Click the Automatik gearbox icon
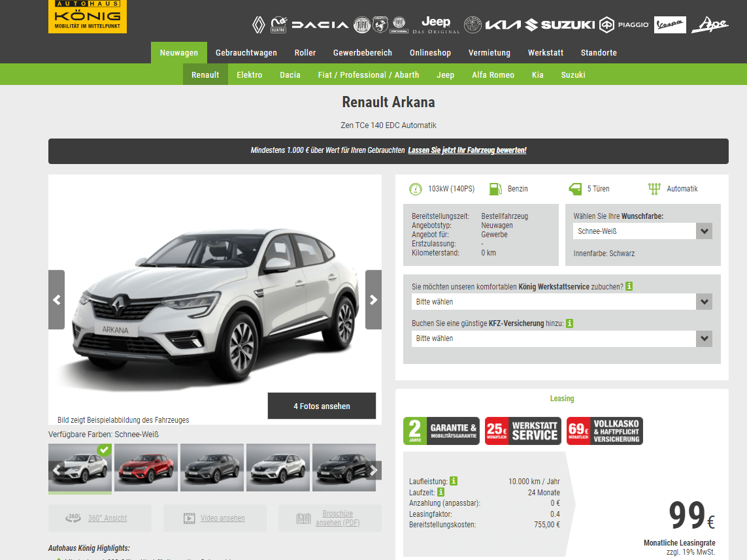This screenshot has width=747, height=560. coord(654,189)
